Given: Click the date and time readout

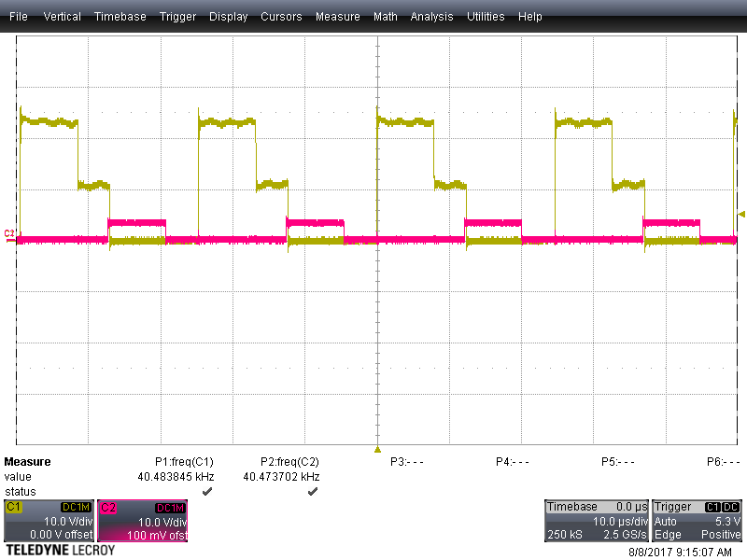Looking at the screenshot, I should coord(680,553).
